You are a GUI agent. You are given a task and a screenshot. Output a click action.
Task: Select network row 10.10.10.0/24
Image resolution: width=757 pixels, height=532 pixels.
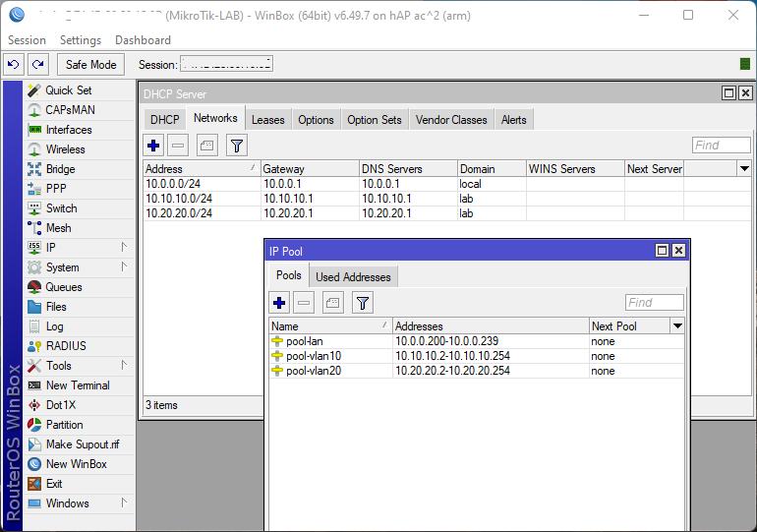coord(447,199)
